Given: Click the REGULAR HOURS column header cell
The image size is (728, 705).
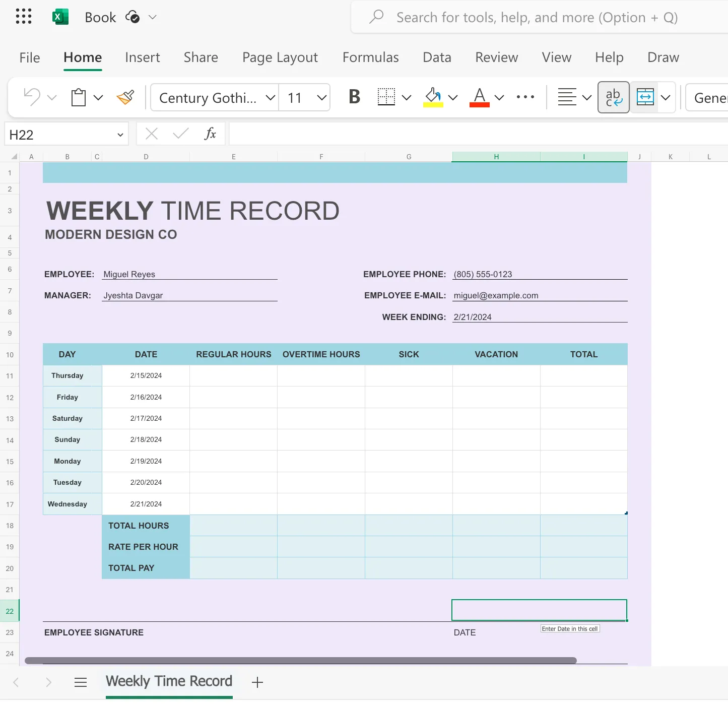Looking at the screenshot, I should point(234,354).
